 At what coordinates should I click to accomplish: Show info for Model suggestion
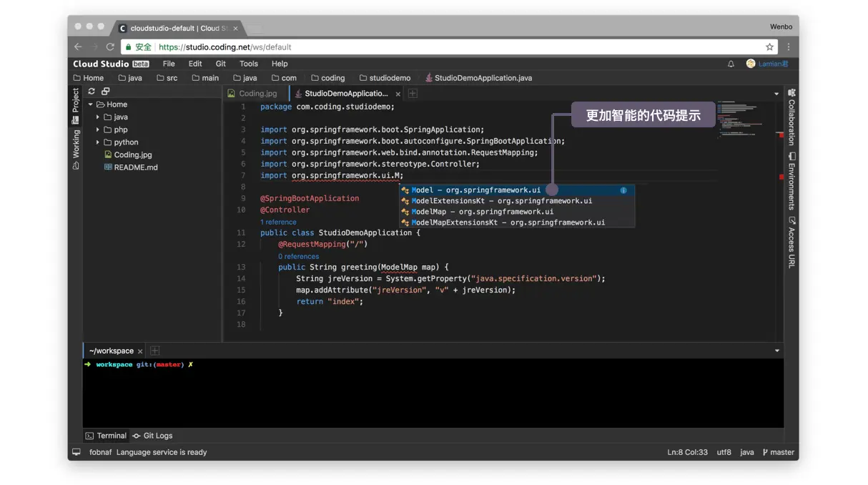(x=623, y=190)
